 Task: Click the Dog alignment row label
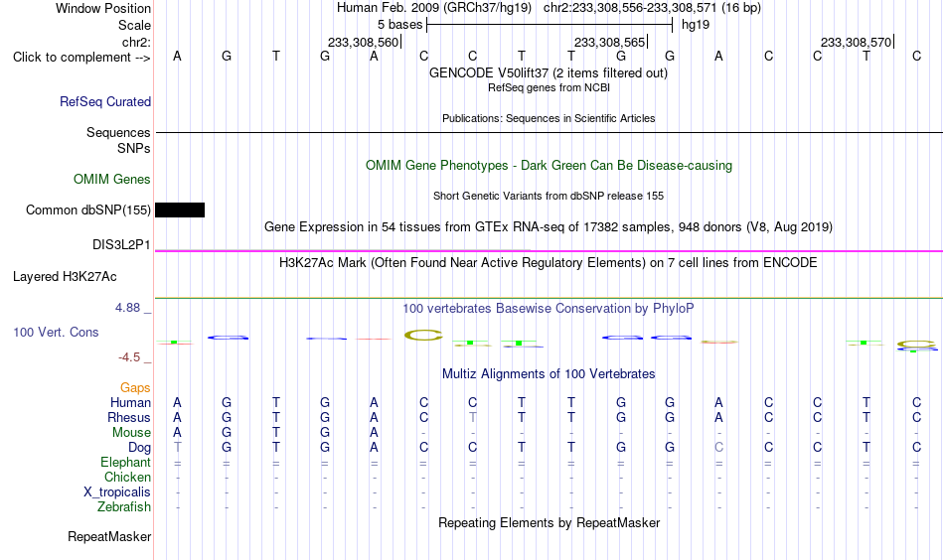pos(140,448)
